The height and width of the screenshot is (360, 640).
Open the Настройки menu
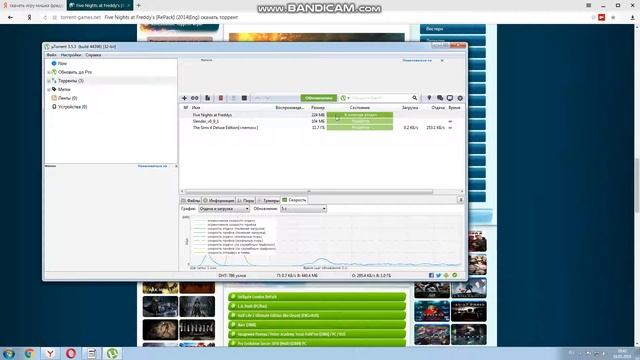click(x=71, y=55)
